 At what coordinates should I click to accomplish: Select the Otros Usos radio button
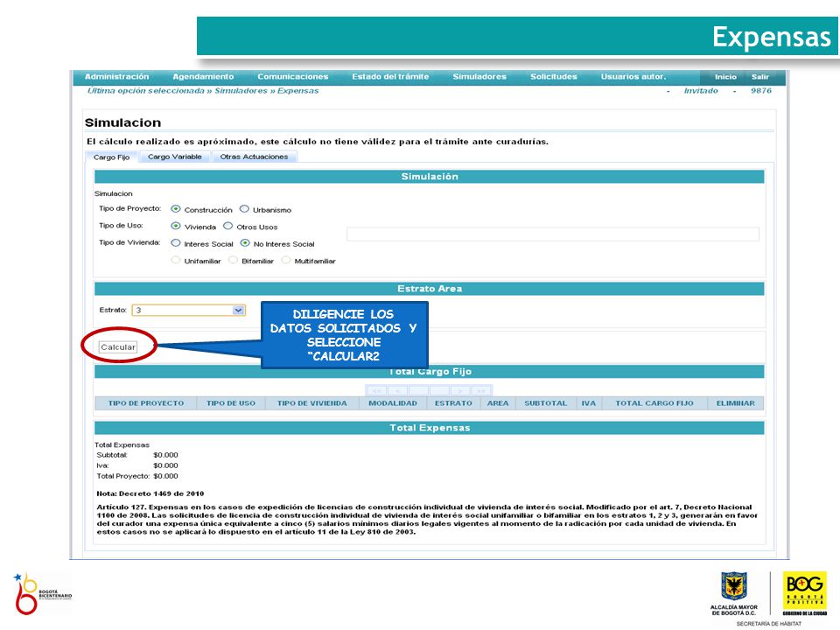227,226
